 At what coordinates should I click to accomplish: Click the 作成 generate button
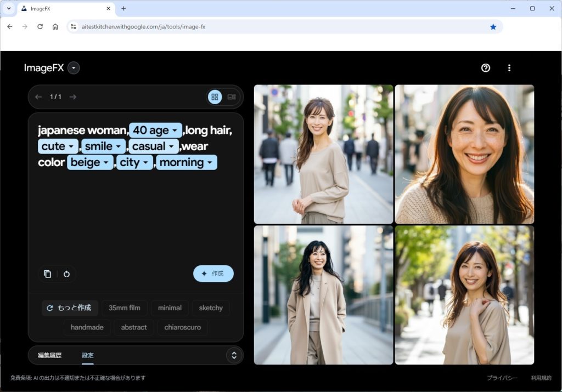[x=213, y=274]
